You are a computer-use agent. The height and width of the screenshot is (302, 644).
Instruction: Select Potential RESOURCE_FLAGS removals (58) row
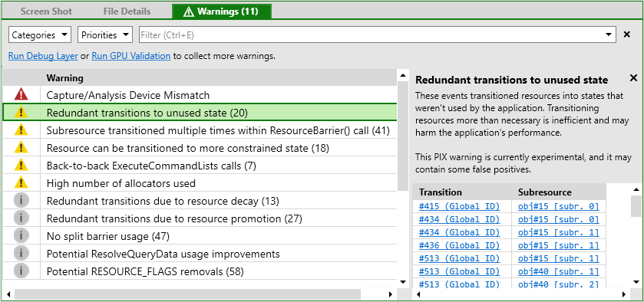pos(200,271)
